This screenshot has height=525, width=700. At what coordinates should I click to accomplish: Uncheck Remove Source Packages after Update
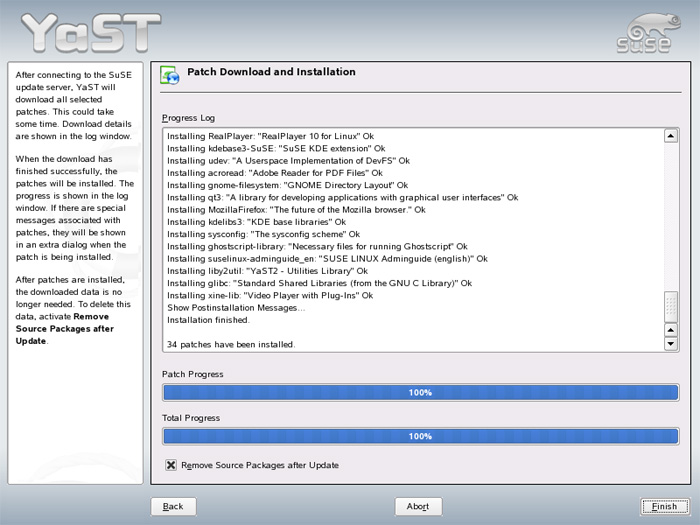[171, 465]
